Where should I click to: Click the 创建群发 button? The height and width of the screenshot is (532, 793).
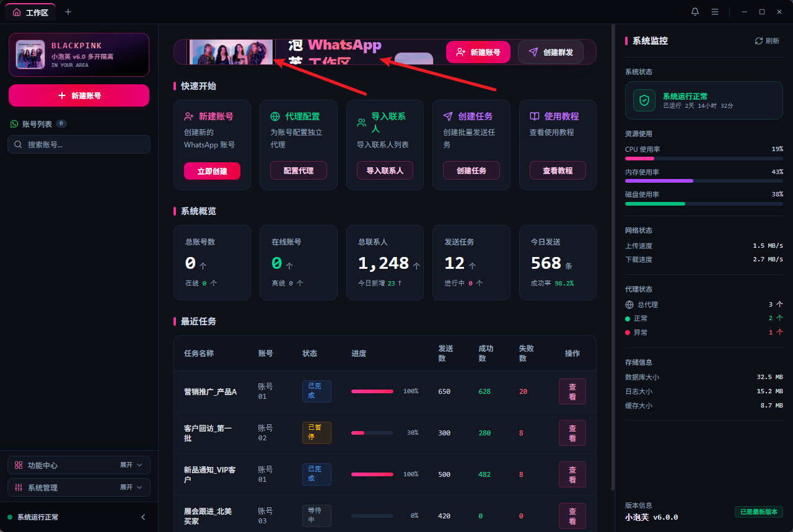(551, 52)
